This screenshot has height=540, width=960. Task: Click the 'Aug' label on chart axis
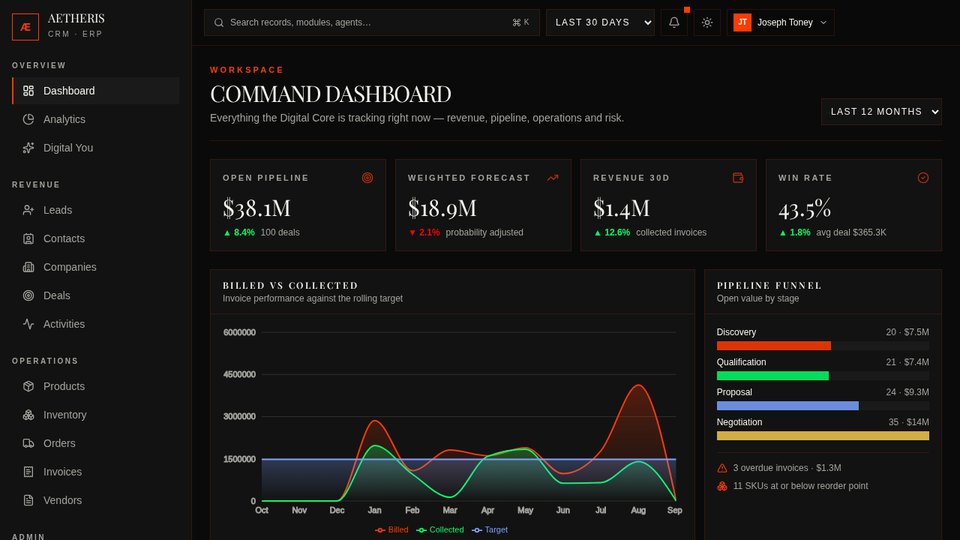(x=638, y=511)
